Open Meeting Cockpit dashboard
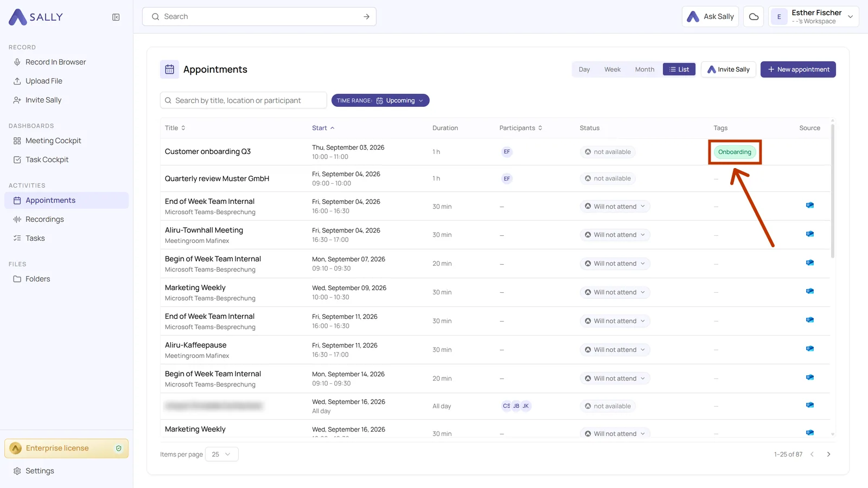 53,141
